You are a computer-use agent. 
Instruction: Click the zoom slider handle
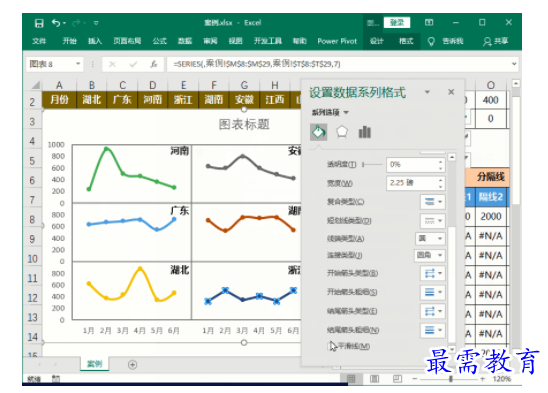pyautogui.click(x=451, y=379)
